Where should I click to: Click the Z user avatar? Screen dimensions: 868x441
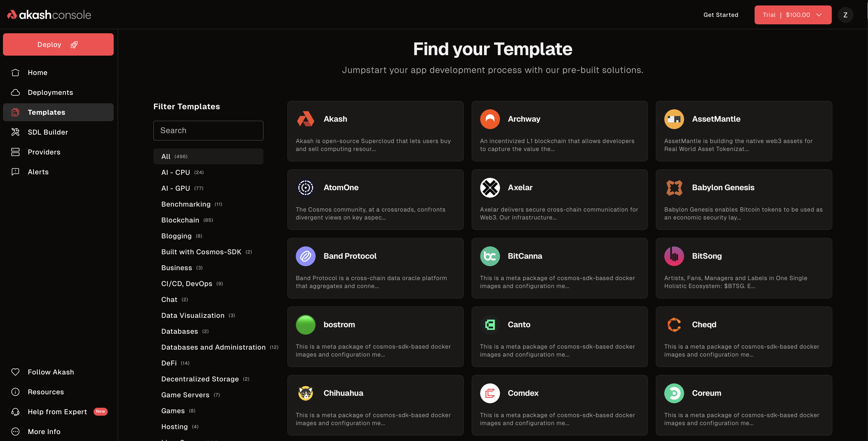click(x=845, y=14)
